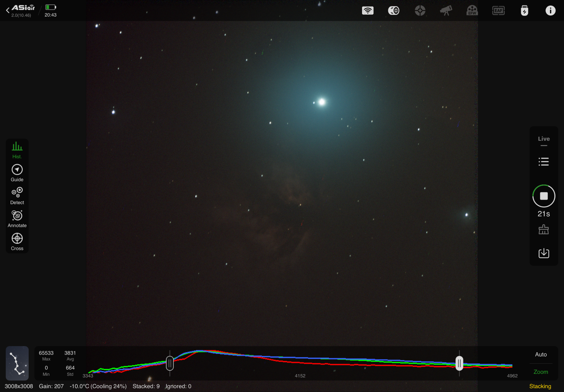
Task: Click Auto histogram stretch
Action: tap(541, 355)
